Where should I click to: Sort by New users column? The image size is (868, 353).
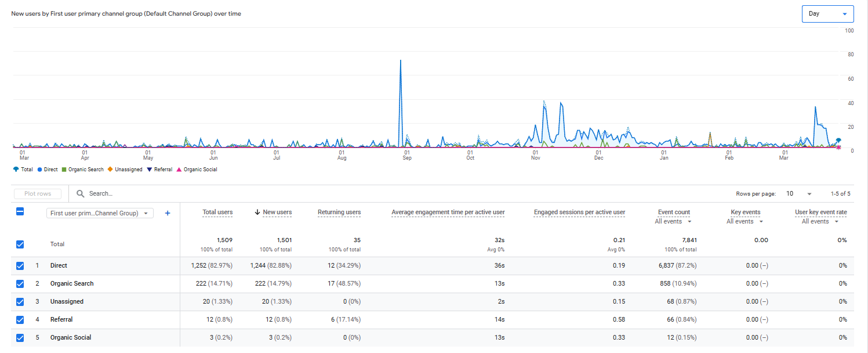[277, 212]
